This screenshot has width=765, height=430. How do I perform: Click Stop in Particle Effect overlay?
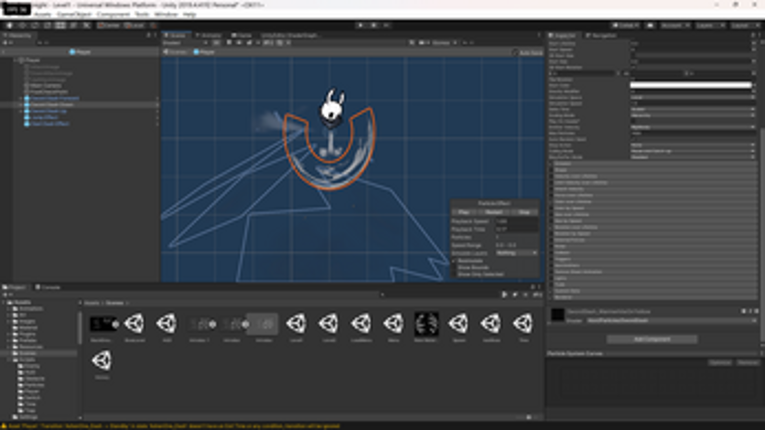pos(524,212)
